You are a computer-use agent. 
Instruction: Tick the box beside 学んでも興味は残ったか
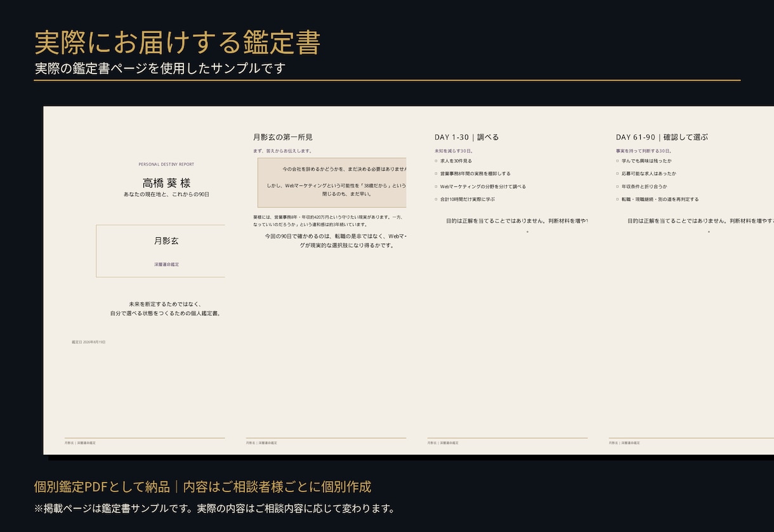coord(617,161)
